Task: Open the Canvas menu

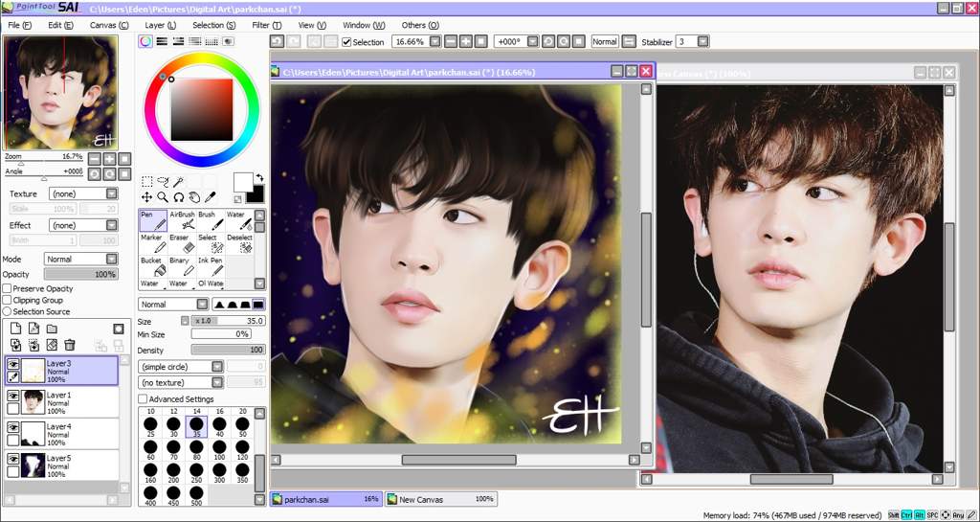Action: tap(109, 25)
